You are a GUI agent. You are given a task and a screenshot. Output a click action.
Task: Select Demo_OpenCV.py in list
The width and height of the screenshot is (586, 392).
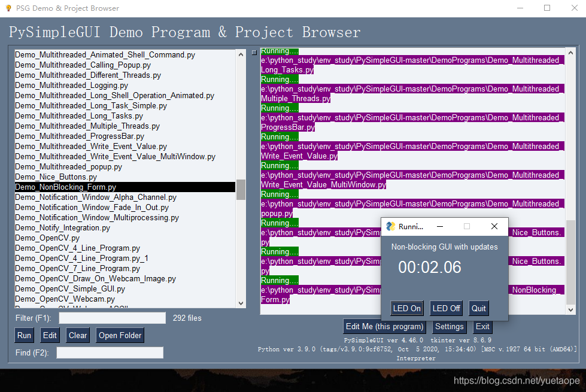tap(125, 238)
